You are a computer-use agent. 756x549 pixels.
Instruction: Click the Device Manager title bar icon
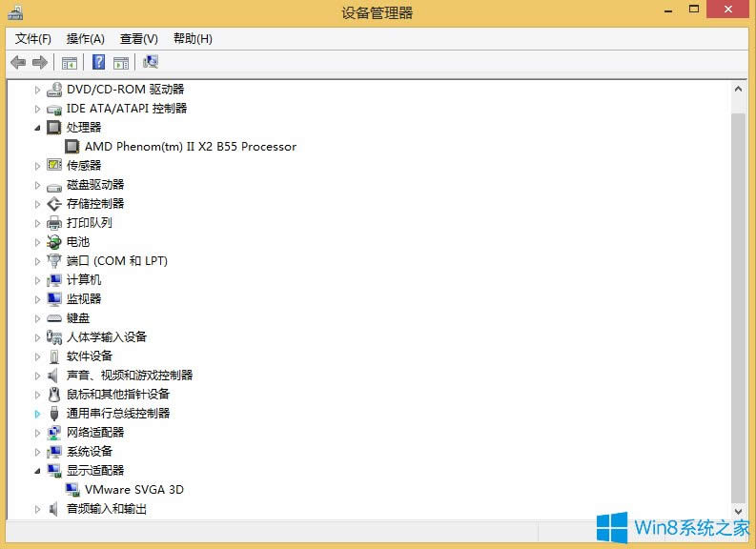click(x=15, y=12)
